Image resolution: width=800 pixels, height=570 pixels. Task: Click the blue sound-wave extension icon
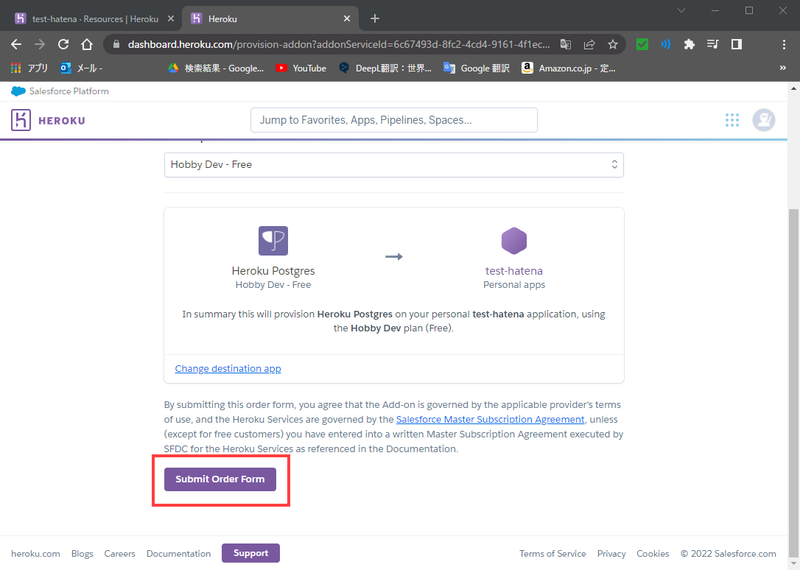666,44
